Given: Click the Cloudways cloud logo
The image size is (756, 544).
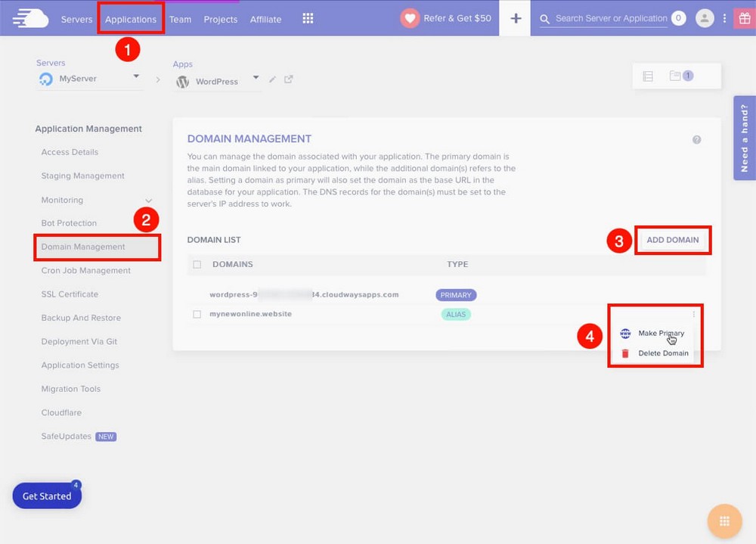Looking at the screenshot, I should pyautogui.click(x=30, y=19).
